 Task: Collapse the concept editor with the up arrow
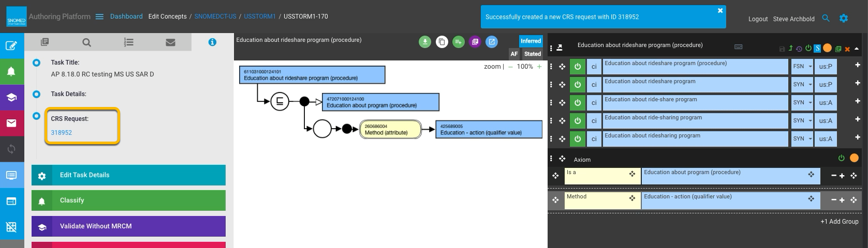click(x=857, y=49)
